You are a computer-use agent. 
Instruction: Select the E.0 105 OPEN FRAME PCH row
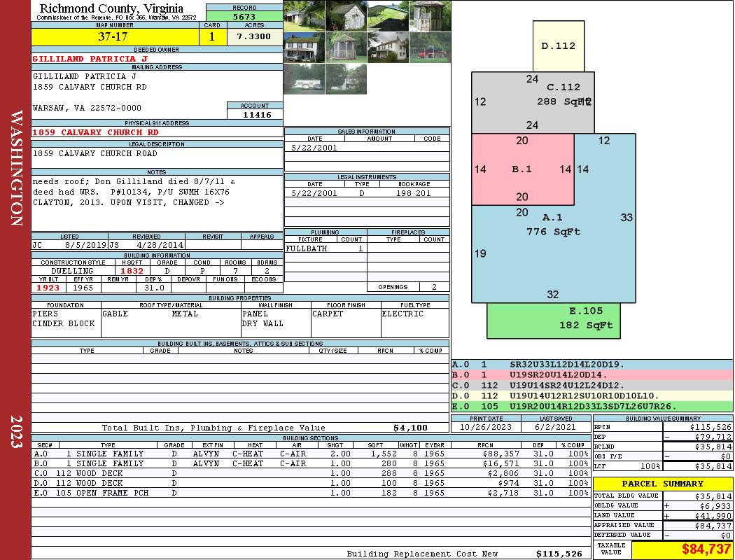pos(311,493)
